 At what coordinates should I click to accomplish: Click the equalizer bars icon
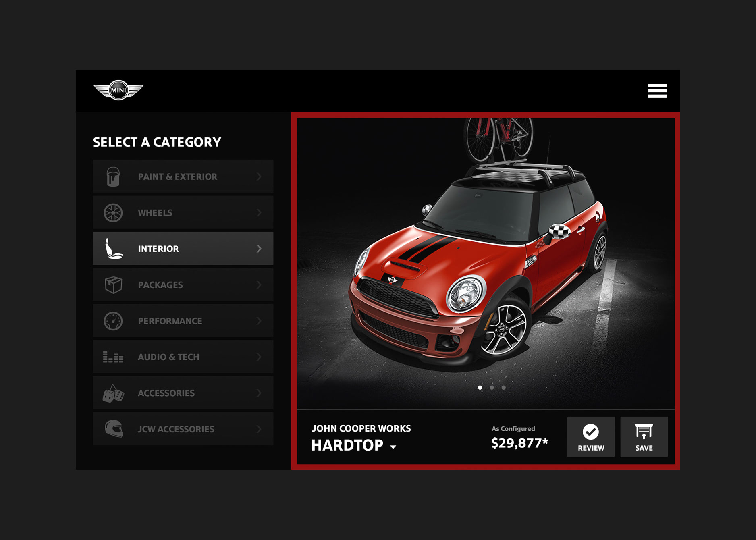(113, 357)
